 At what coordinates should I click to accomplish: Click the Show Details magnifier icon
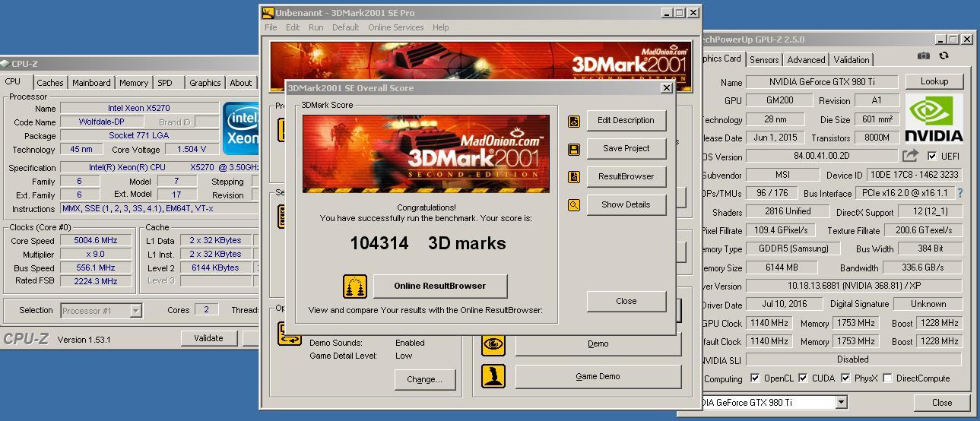[x=574, y=205]
